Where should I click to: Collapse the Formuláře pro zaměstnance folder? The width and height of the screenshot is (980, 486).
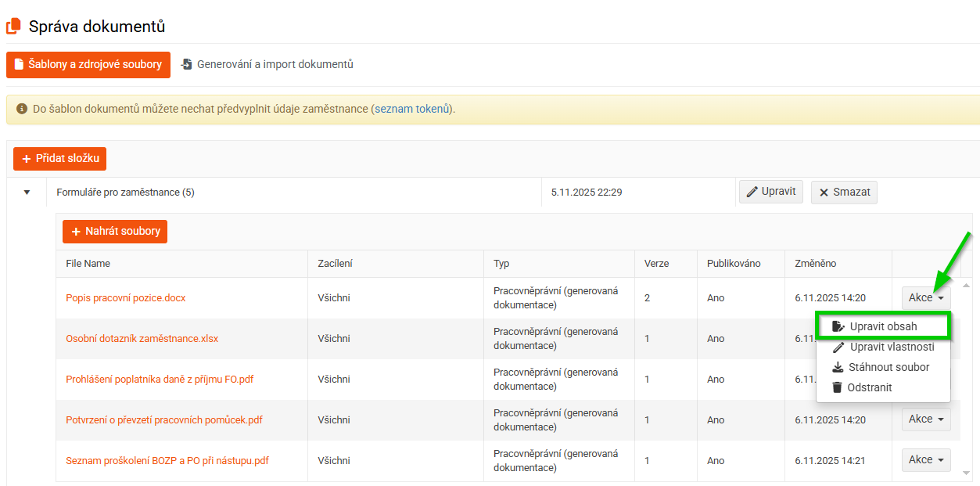pos(27,193)
